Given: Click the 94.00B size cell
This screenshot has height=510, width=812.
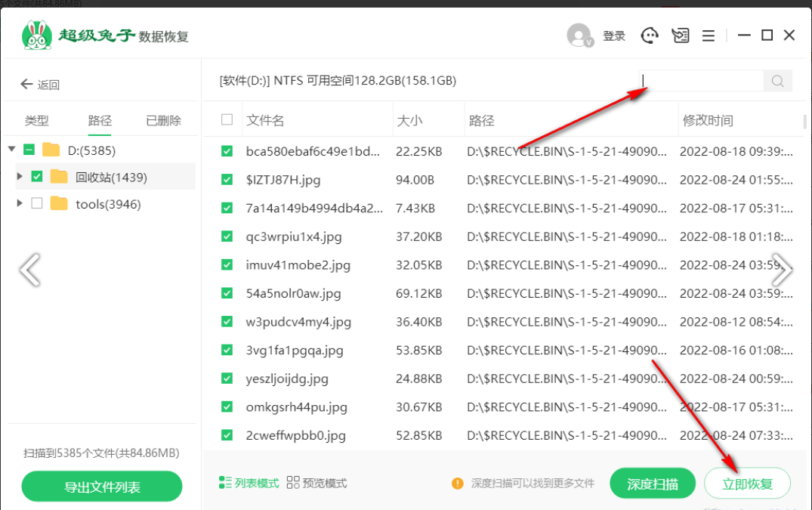Looking at the screenshot, I should (x=415, y=180).
